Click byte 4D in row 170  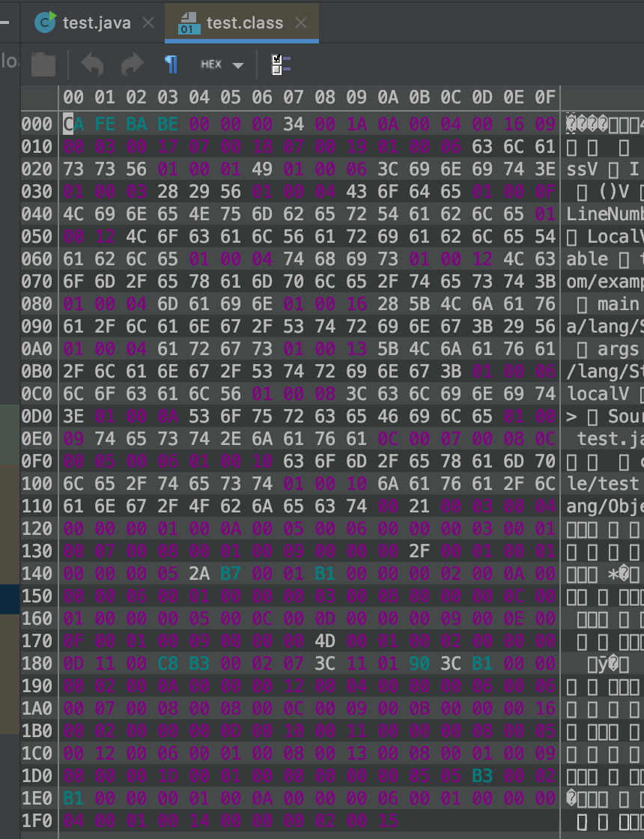[x=325, y=640]
